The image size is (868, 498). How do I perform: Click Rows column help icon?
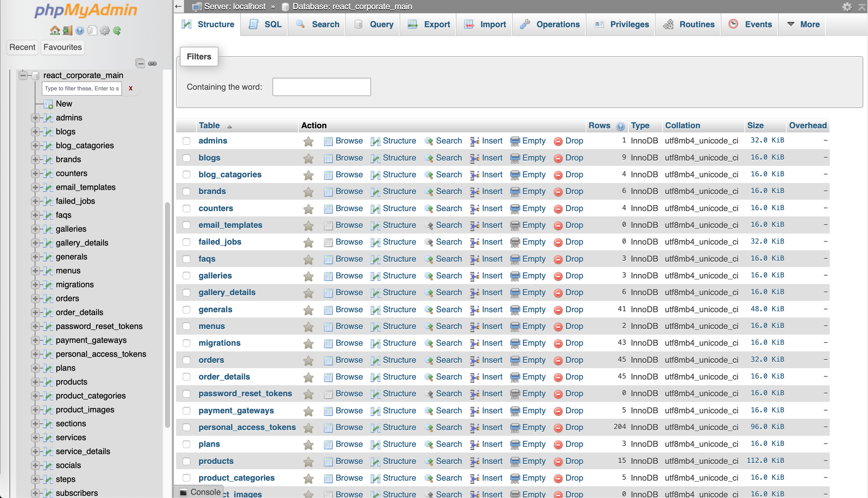tap(620, 126)
